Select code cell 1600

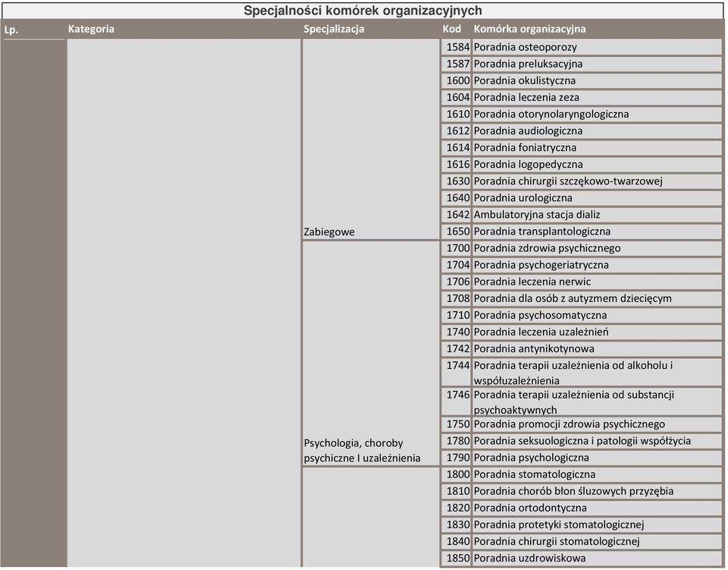tap(456, 80)
